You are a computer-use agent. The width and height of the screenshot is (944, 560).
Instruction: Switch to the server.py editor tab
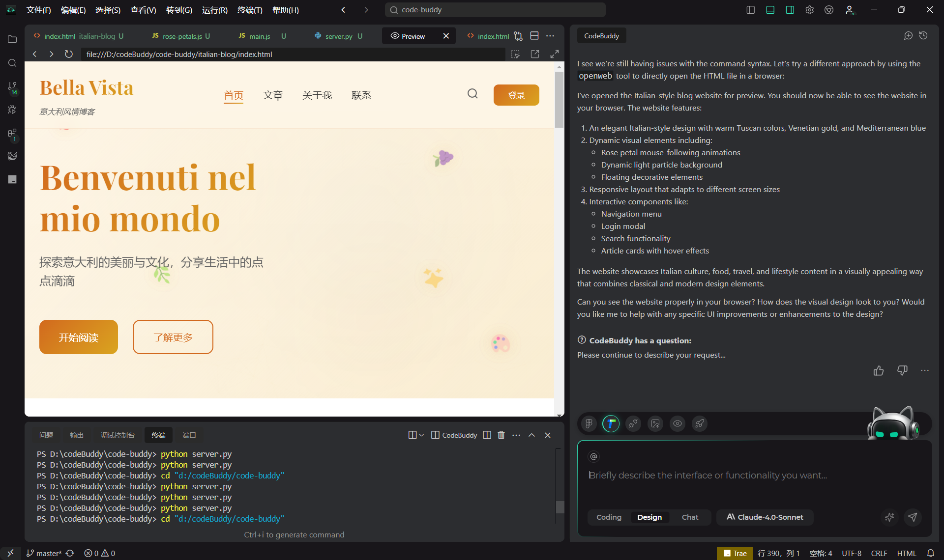[338, 36]
